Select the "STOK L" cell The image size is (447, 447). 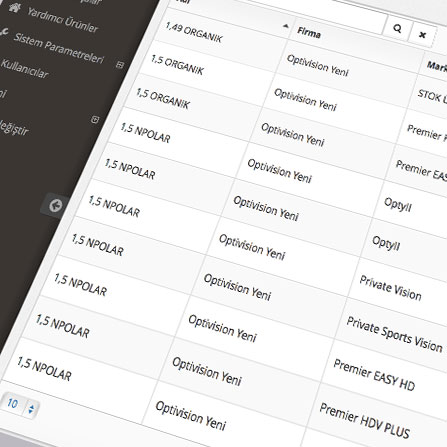[432, 96]
